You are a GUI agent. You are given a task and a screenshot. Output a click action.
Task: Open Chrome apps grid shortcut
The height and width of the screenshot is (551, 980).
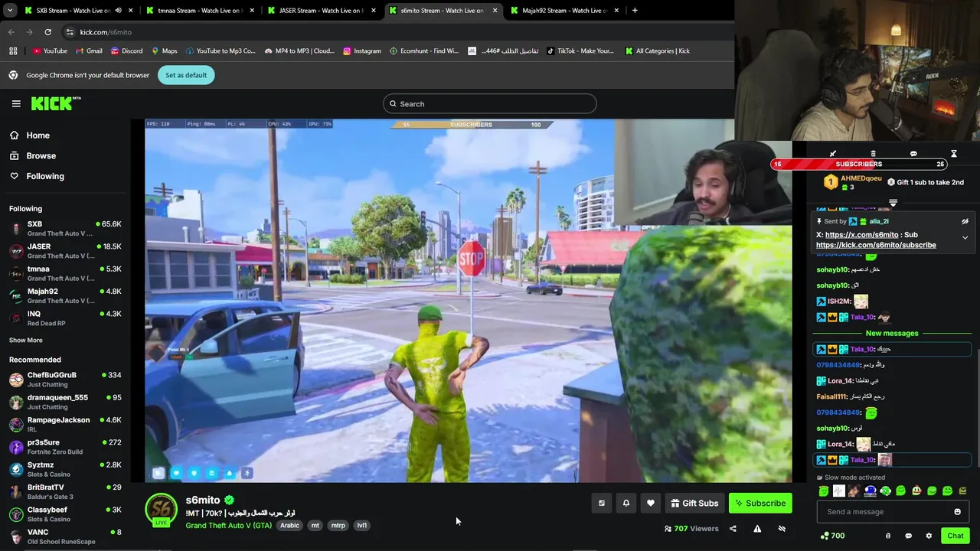coord(13,51)
